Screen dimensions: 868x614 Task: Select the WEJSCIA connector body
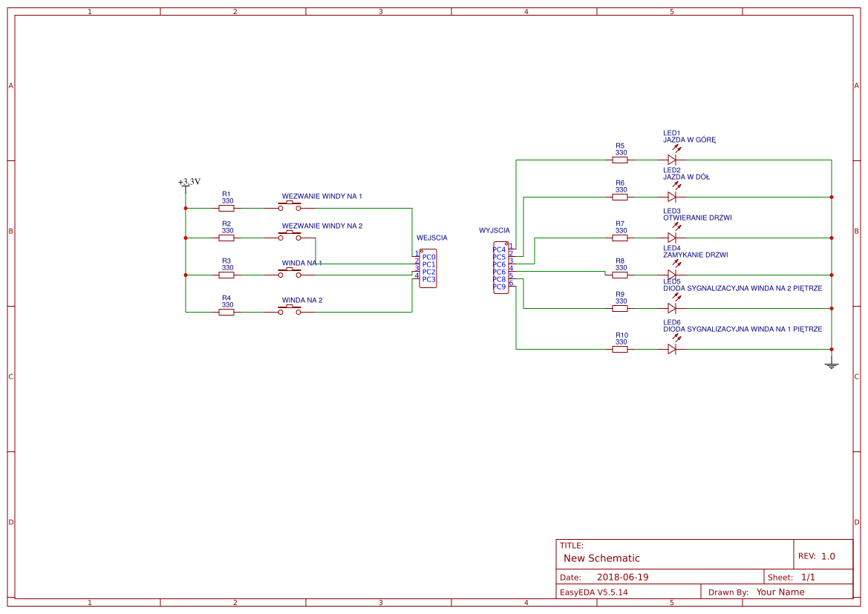428,269
